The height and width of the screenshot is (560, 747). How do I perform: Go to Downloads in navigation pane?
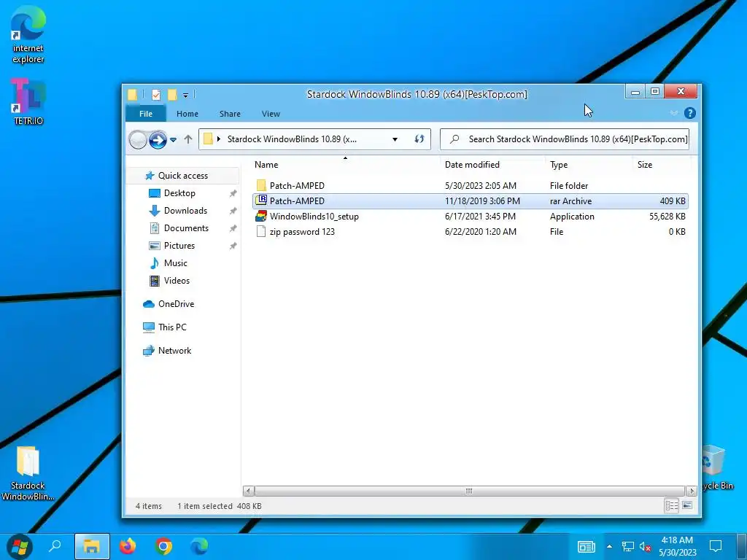[185, 211]
